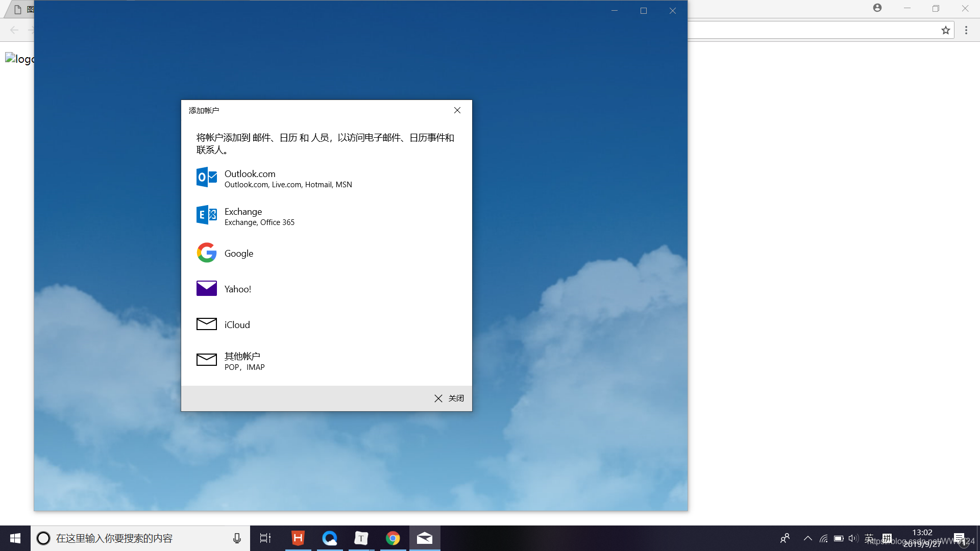Open the T (Typora) app in taskbar
This screenshot has width=980, height=551.
coord(361,538)
